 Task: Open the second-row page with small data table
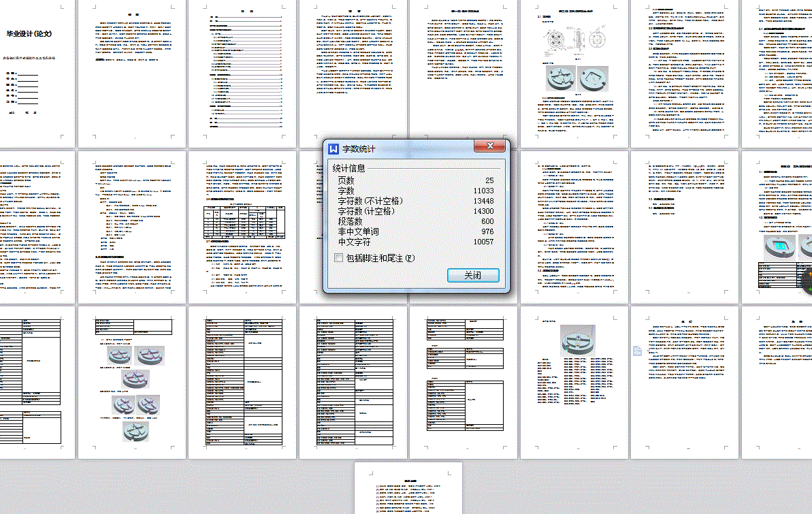[242, 227]
